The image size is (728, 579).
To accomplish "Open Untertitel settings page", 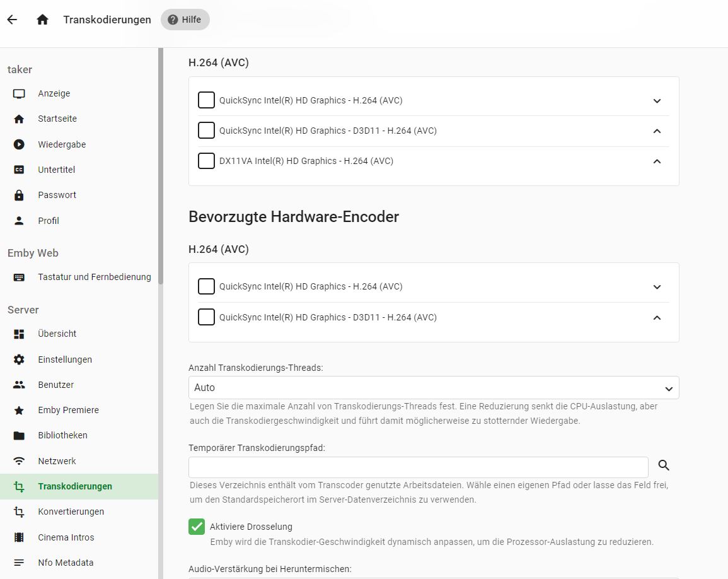I will tap(79, 170).
